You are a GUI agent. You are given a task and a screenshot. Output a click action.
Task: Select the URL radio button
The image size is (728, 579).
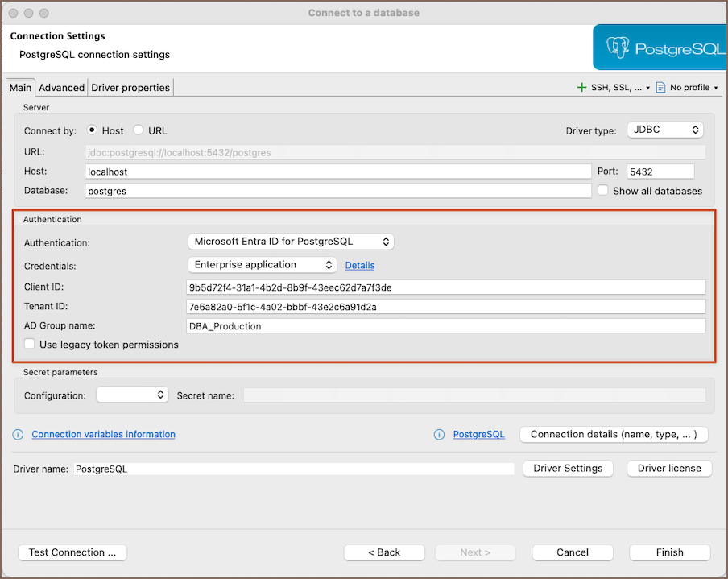[x=139, y=130]
